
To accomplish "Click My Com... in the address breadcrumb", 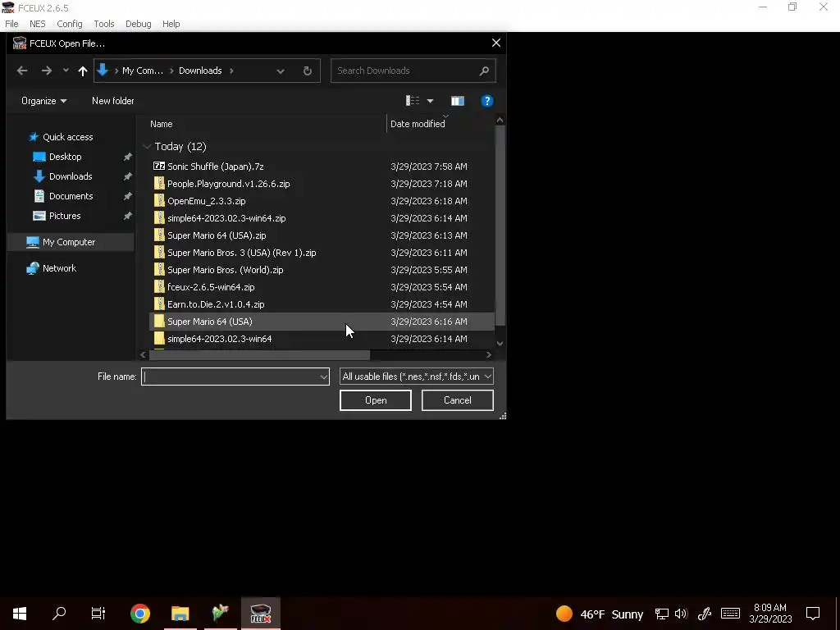I will click(x=143, y=71).
